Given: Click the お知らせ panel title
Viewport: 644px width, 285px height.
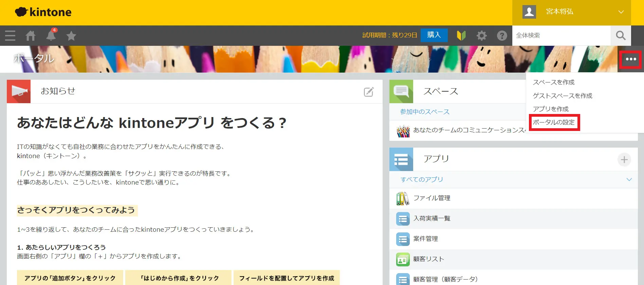Looking at the screenshot, I should pyautogui.click(x=58, y=91).
